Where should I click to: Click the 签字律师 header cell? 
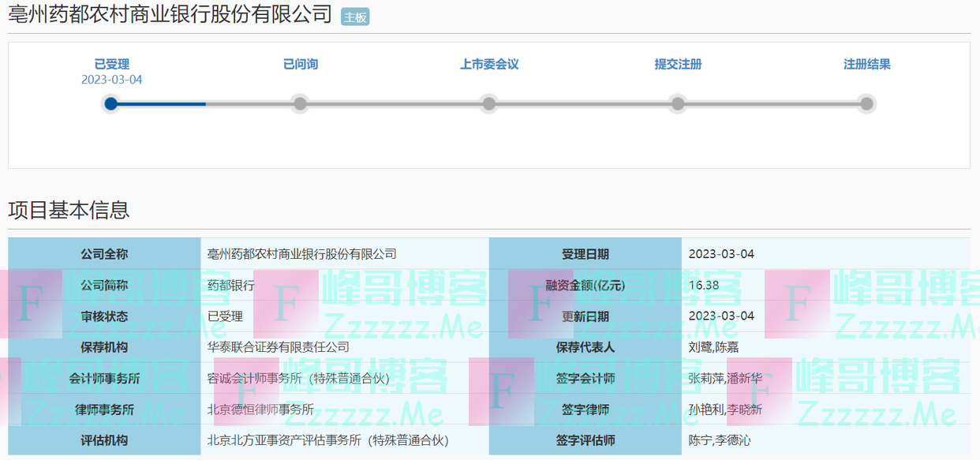click(x=585, y=409)
